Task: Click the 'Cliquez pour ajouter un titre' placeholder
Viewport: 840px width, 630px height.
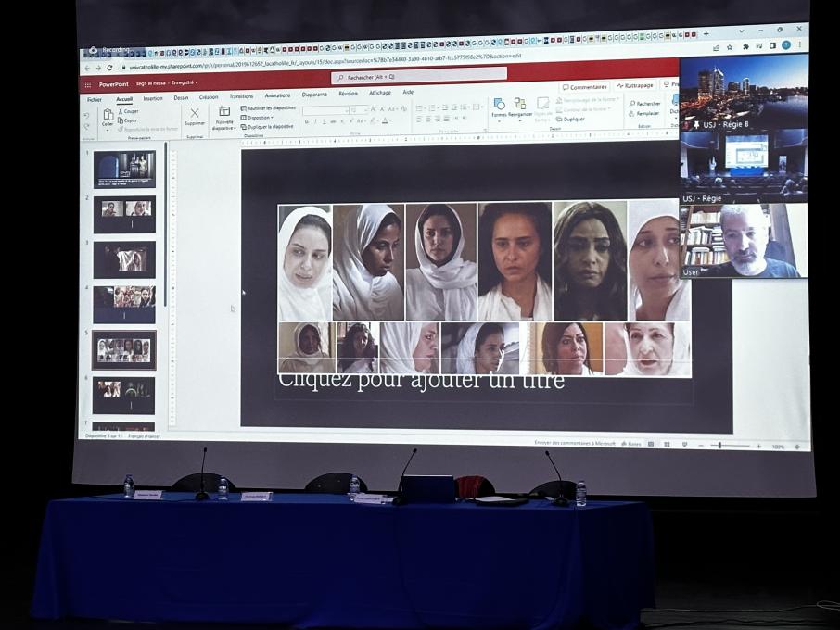Action: [x=421, y=380]
